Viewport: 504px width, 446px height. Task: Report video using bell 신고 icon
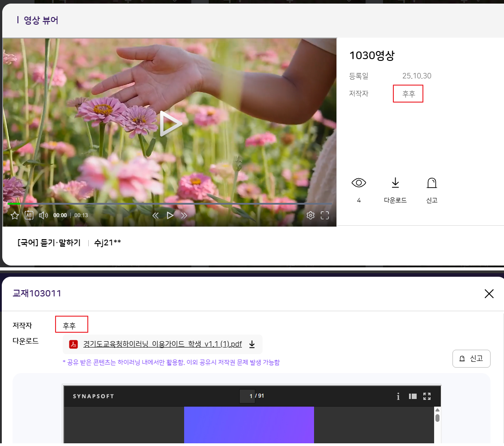click(432, 188)
